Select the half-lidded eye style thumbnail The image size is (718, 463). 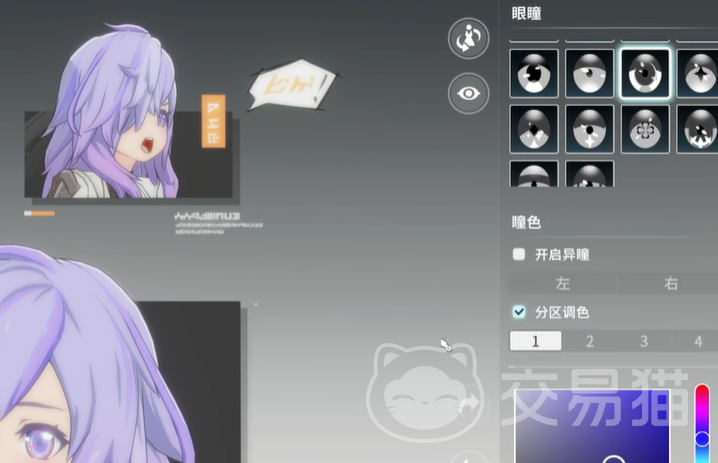[589, 73]
